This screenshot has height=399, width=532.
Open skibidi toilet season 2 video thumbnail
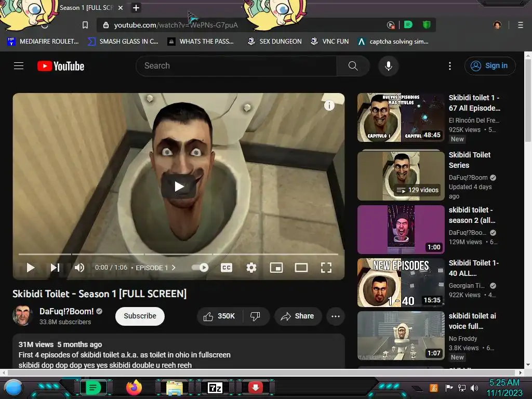[401, 229]
